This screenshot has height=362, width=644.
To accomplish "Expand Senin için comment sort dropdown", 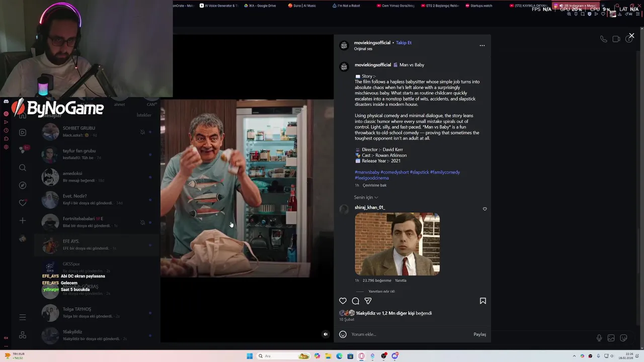I will [366, 198].
